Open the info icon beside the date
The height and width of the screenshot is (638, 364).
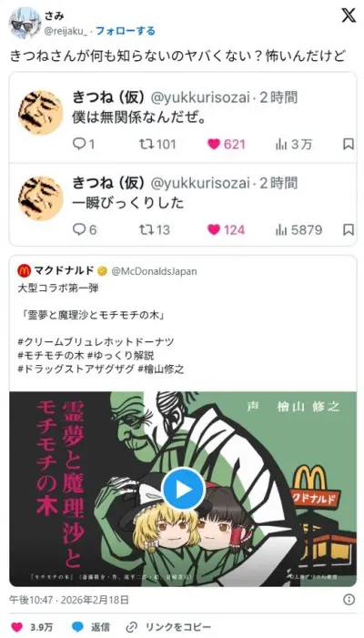[x=349, y=600]
